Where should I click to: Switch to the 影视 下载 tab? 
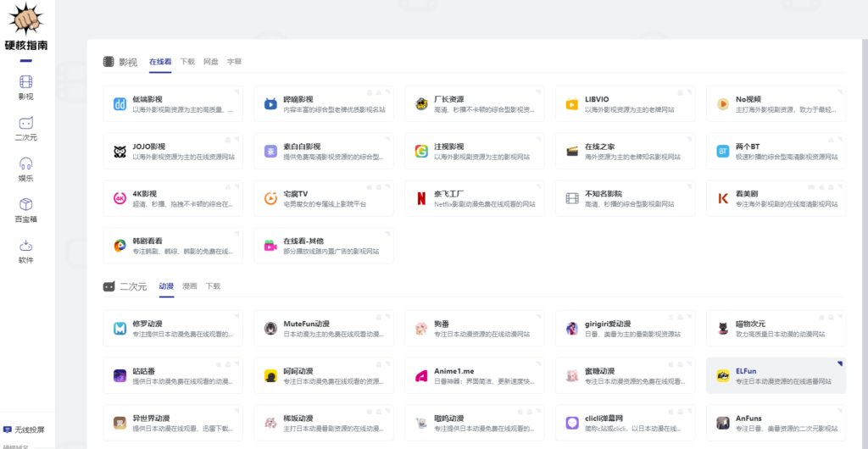click(187, 62)
